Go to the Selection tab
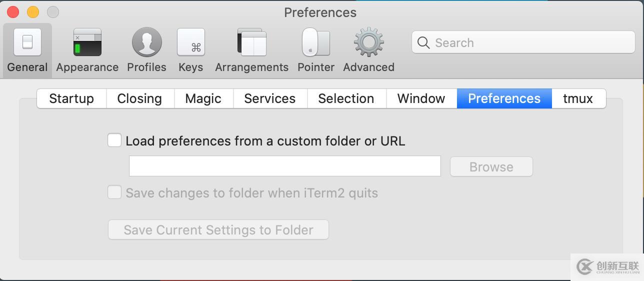The height and width of the screenshot is (281, 644). 346,98
